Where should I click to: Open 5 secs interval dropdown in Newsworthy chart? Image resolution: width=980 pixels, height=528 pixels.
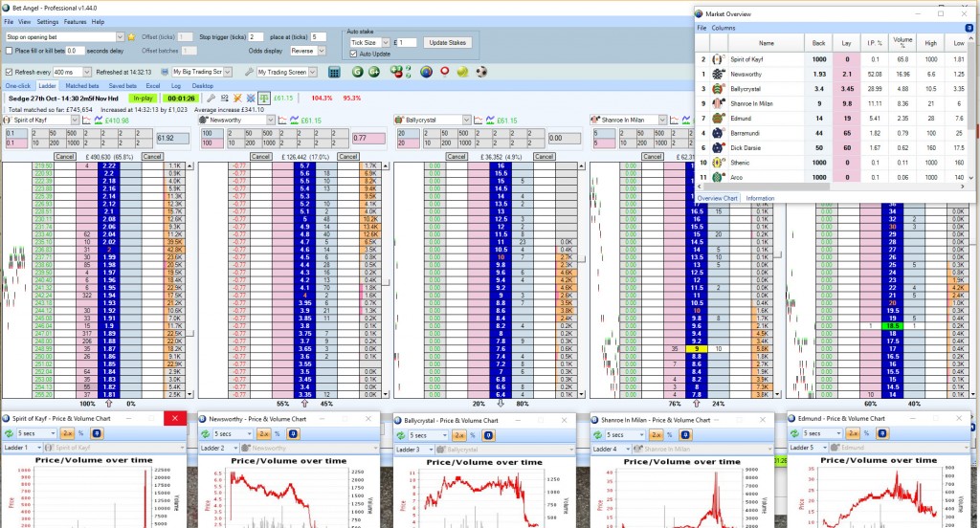(x=249, y=433)
